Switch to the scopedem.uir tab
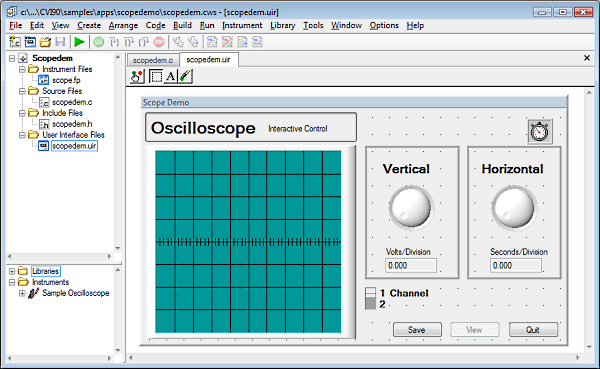This screenshot has height=369, width=600. click(x=209, y=60)
